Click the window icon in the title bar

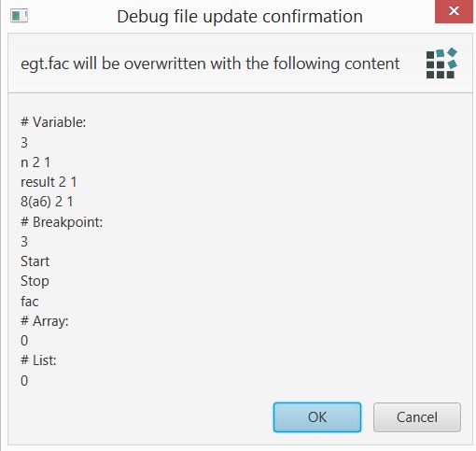click(20, 16)
